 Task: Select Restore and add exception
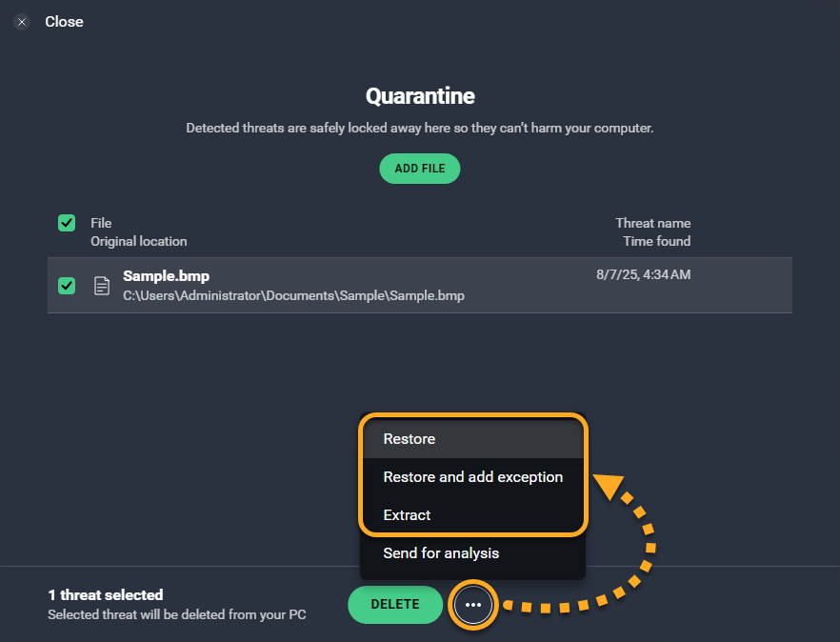click(x=472, y=477)
